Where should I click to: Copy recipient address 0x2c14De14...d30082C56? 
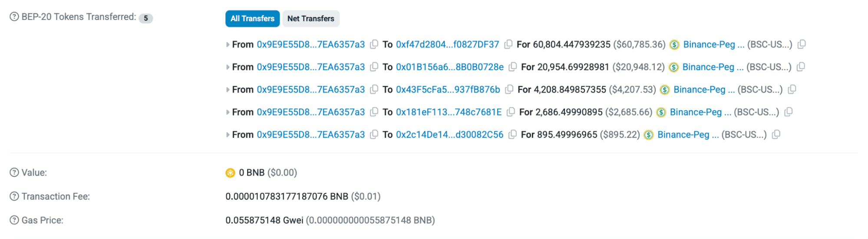(512, 135)
